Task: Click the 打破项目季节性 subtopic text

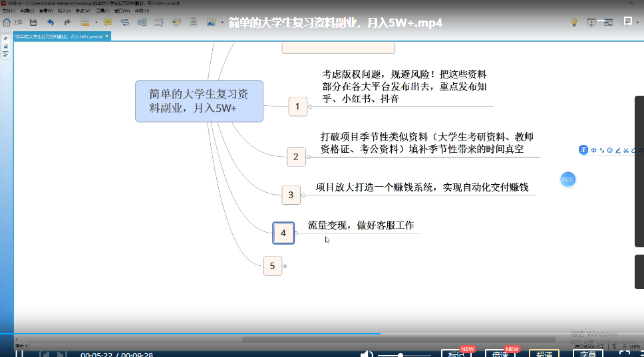Action: pyautogui.click(x=426, y=143)
